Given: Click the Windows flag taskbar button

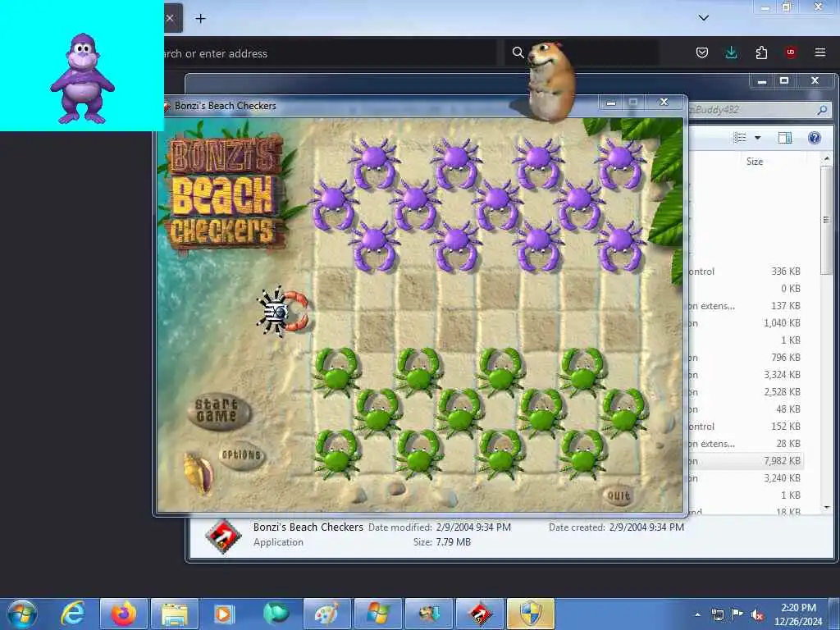Looking at the screenshot, I should (x=377, y=614).
